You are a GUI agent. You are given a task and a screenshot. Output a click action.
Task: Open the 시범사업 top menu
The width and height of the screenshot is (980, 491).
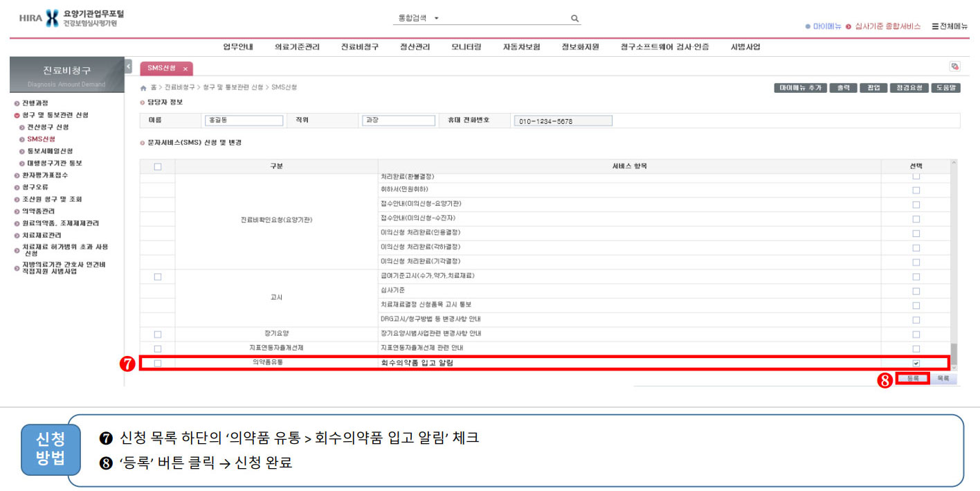tap(745, 47)
